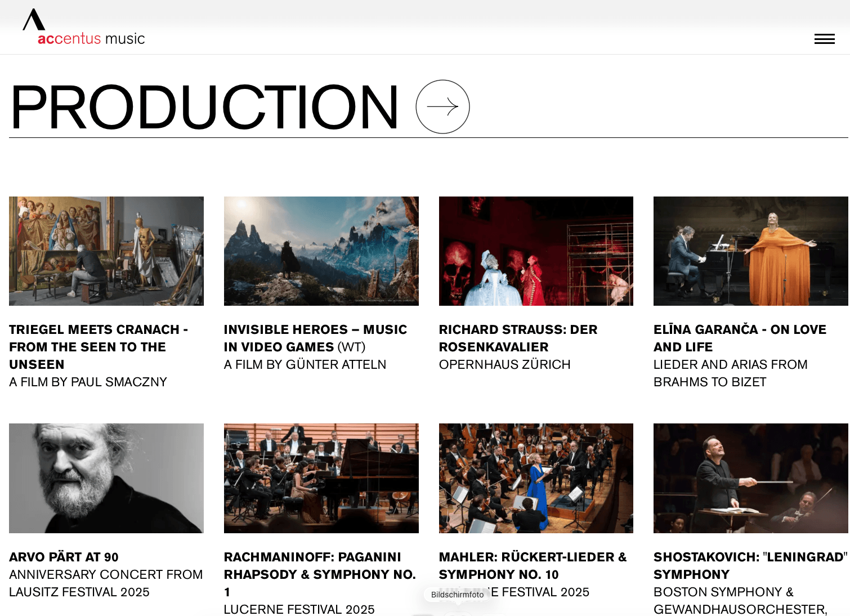The image size is (850, 616).
Task: Open the hamburger menu icon
Action: click(824, 39)
